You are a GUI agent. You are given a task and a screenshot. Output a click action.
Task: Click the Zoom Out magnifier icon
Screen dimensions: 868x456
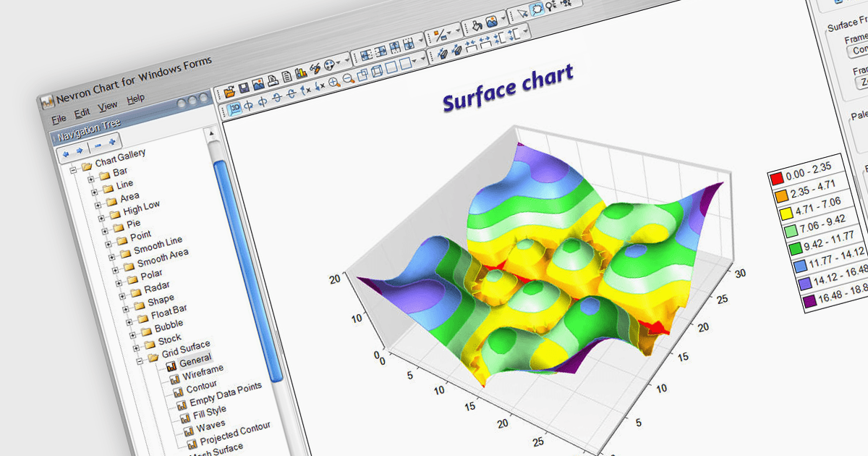click(349, 78)
